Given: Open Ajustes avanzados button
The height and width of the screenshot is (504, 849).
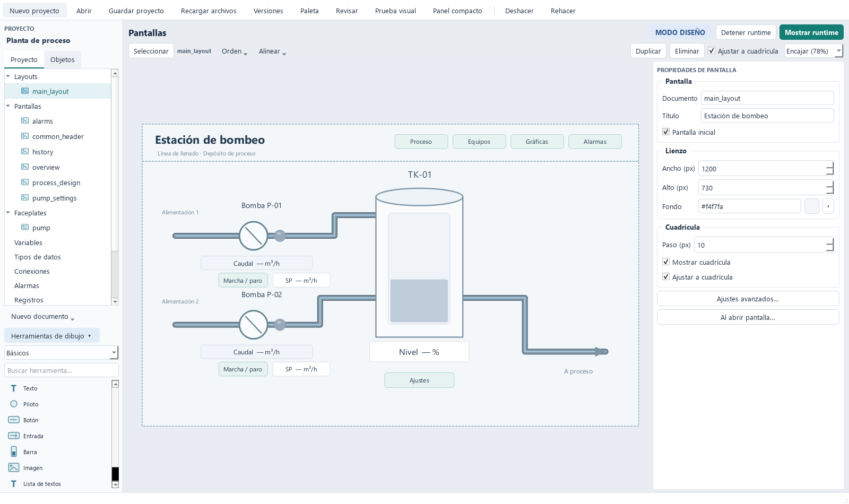Looking at the screenshot, I should click(748, 299).
